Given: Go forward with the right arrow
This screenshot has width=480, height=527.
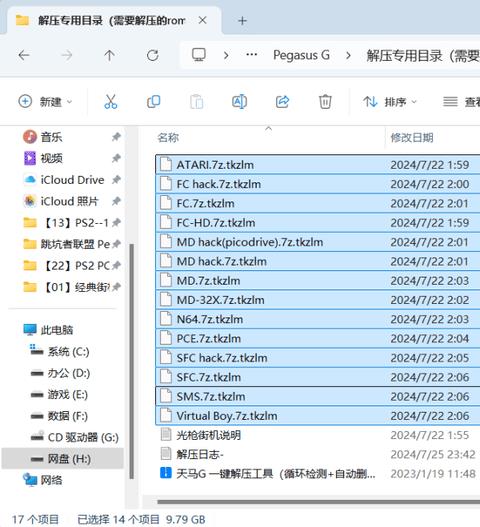Looking at the screenshot, I should coord(67,55).
